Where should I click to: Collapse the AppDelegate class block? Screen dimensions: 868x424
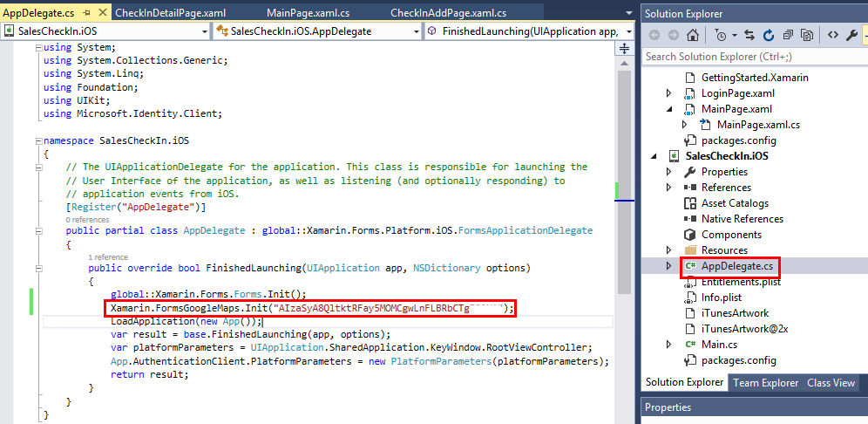coord(38,230)
